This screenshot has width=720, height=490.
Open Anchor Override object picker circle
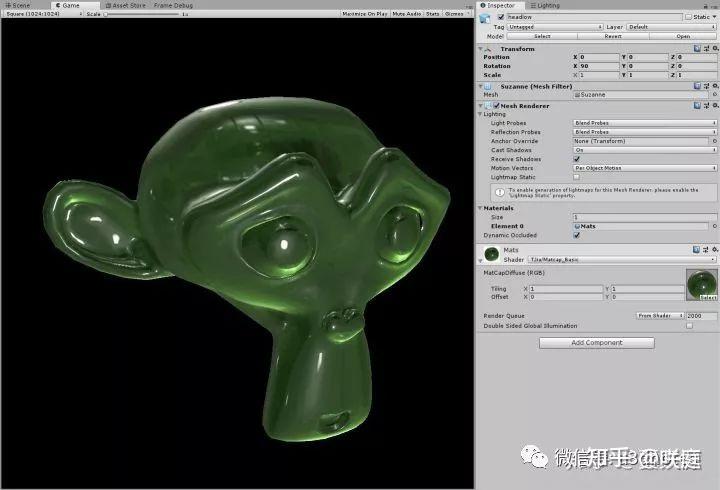[x=714, y=141]
